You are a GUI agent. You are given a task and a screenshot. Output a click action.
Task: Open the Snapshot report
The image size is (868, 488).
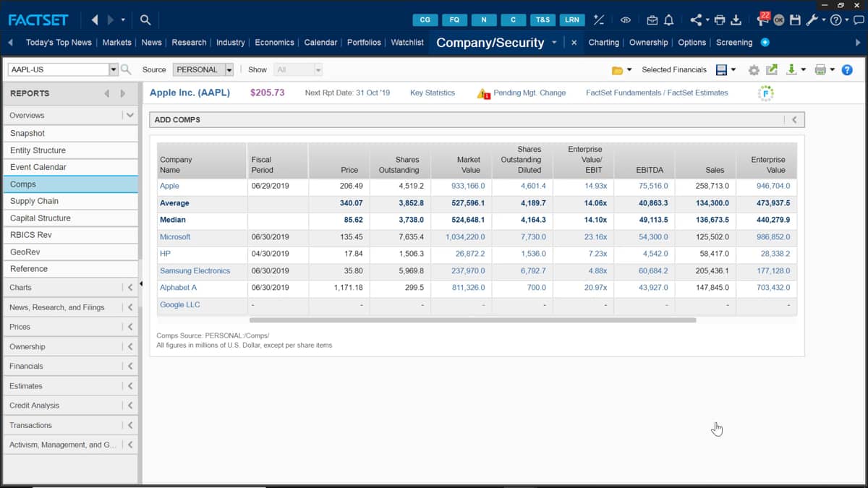(x=69, y=133)
